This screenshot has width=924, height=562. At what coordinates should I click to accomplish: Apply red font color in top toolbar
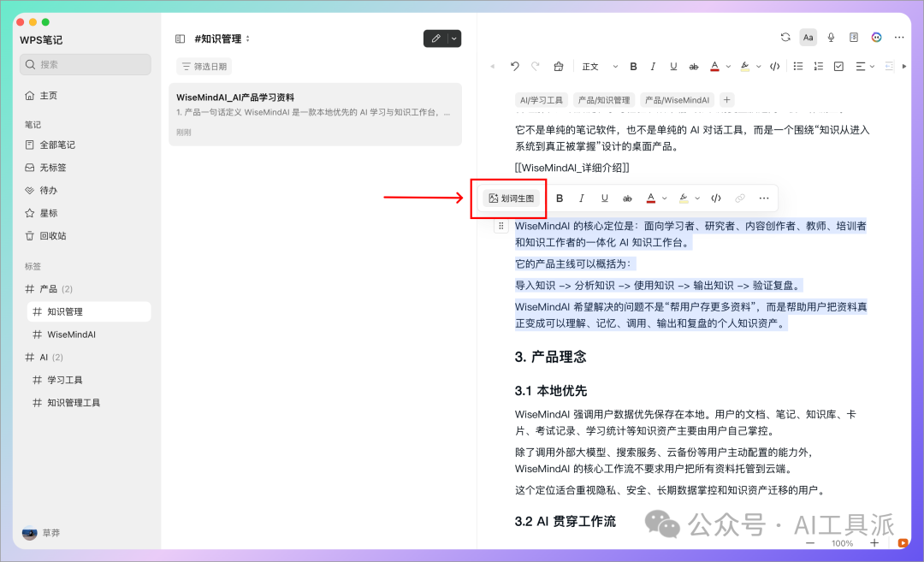coord(714,67)
